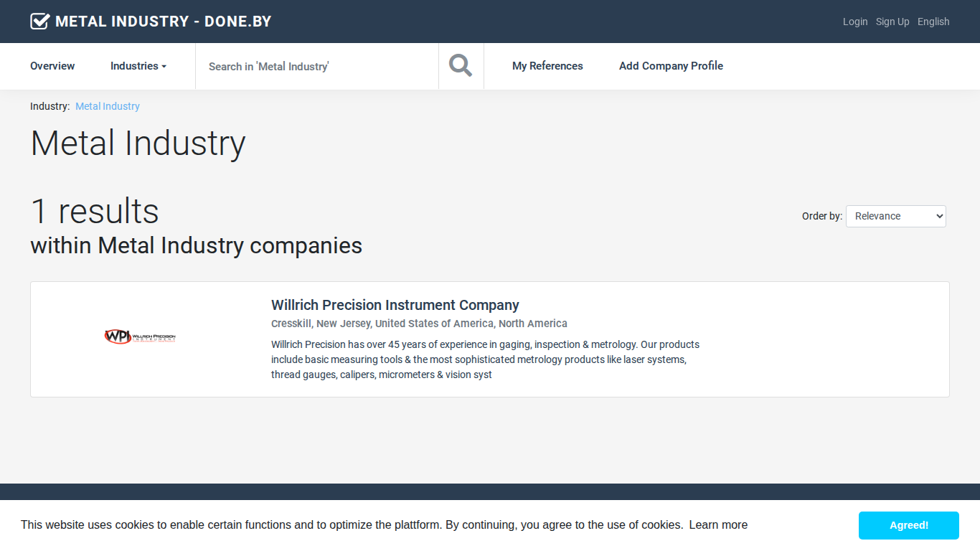Select Add Company Profile
Image resolution: width=980 pixels, height=551 pixels.
pos(671,66)
